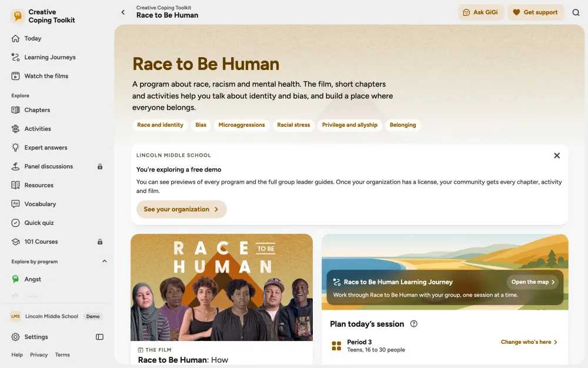The width and height of the screenshot is (588, 368).
Task: Open Expert answers lightbulb icon
Action: pos(15,148)
